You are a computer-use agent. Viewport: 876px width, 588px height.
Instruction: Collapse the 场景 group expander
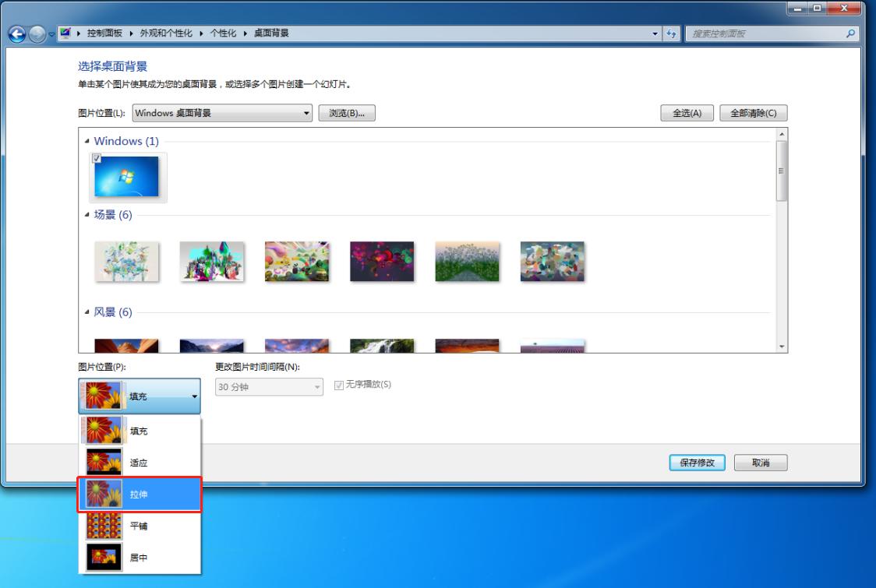87,215
